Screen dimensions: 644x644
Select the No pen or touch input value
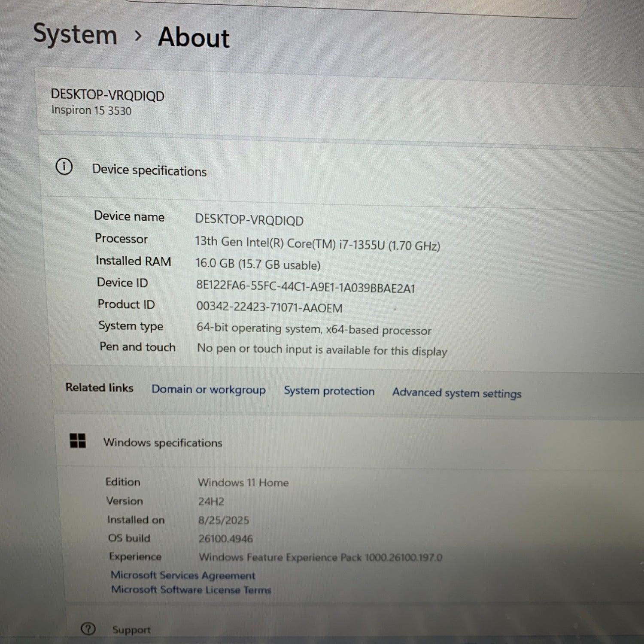pyautogui.click(x=322, y=350)
